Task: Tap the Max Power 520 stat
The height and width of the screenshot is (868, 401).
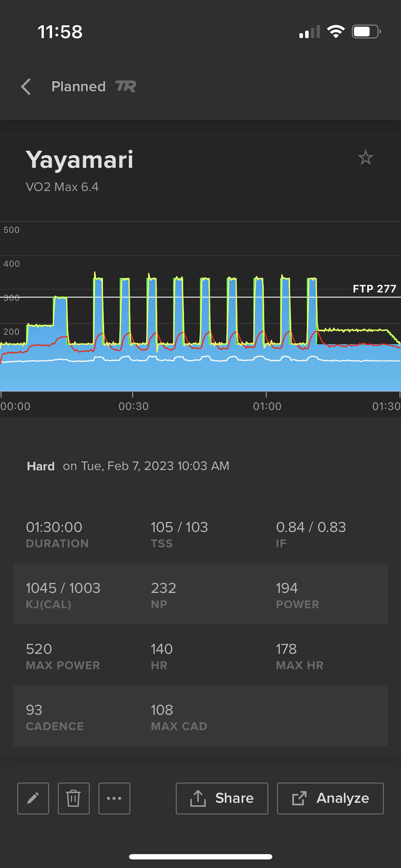Action: pos(63,656)
